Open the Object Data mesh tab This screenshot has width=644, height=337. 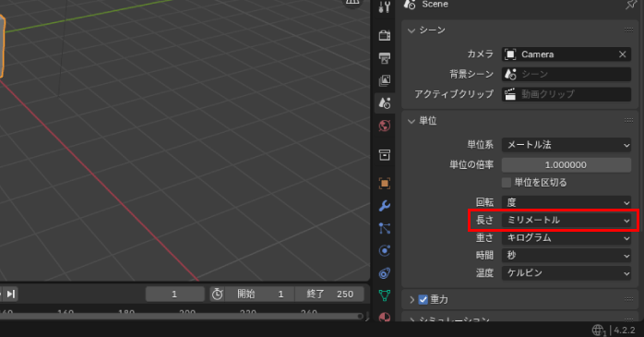coord(385,295)
